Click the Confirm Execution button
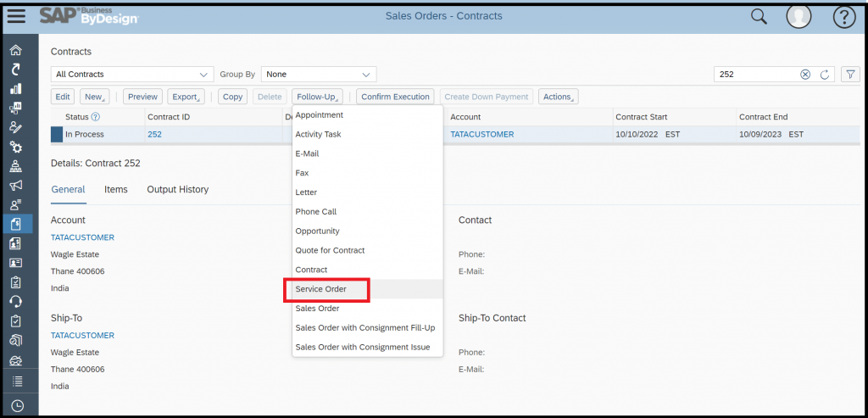Image resolution: width=868 pixels, height=418 pixels. coord(395,97)
